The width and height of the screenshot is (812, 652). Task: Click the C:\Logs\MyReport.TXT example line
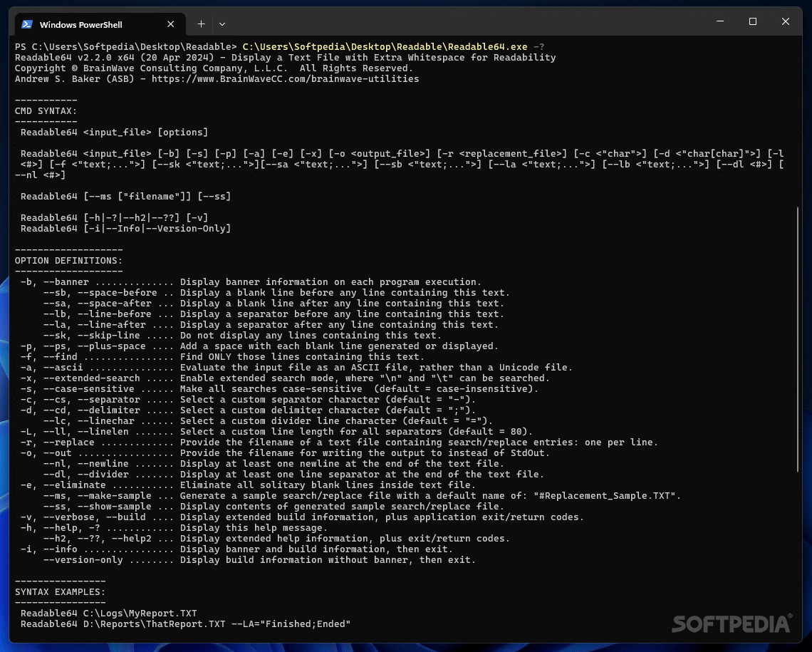[108, 613]
